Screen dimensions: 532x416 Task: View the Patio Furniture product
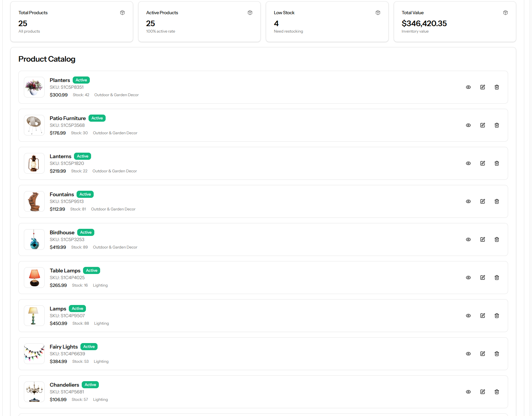pyautogui.click(x=468, y=125)
